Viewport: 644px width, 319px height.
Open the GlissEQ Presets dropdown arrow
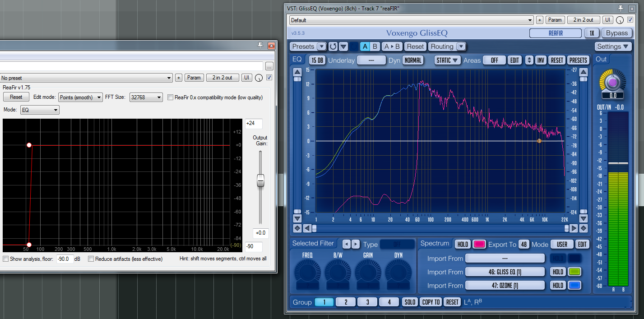321,46
